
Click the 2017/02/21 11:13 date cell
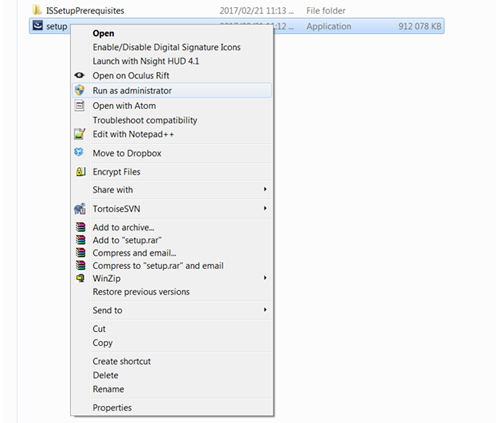pyautogui.click(x=257, y=11)
